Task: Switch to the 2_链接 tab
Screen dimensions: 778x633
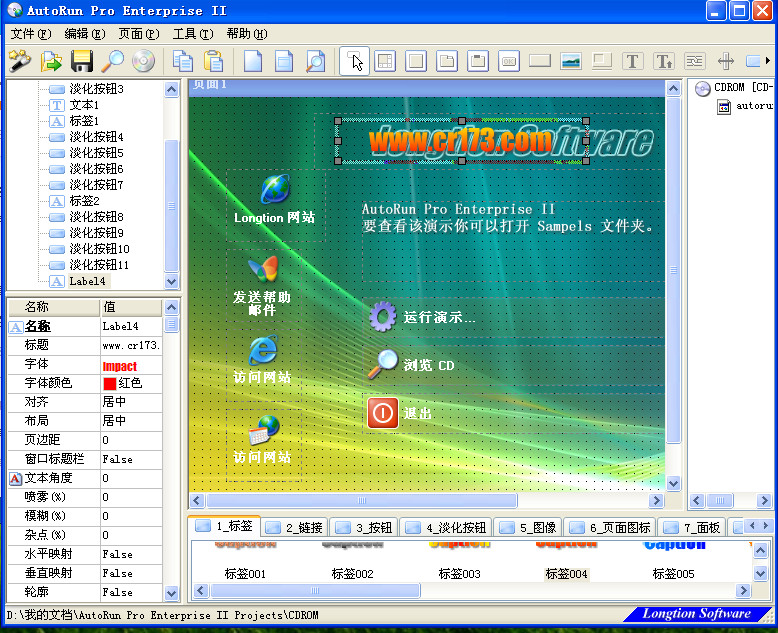Action: pos(295,527)
